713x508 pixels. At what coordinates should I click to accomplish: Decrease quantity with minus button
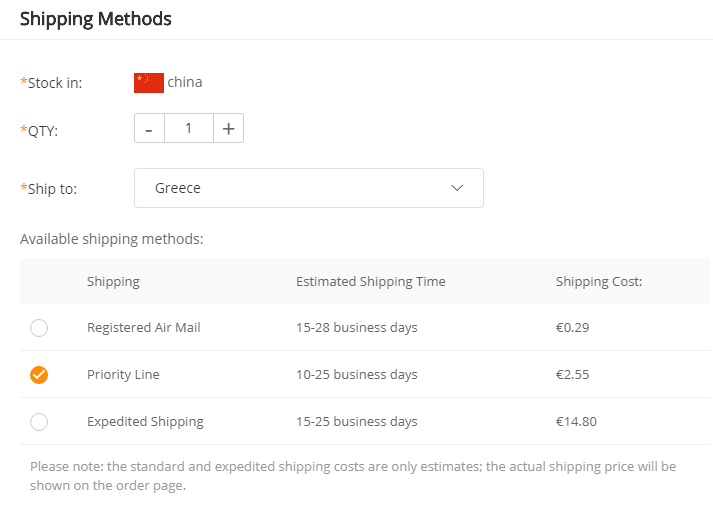pos(149,129)
